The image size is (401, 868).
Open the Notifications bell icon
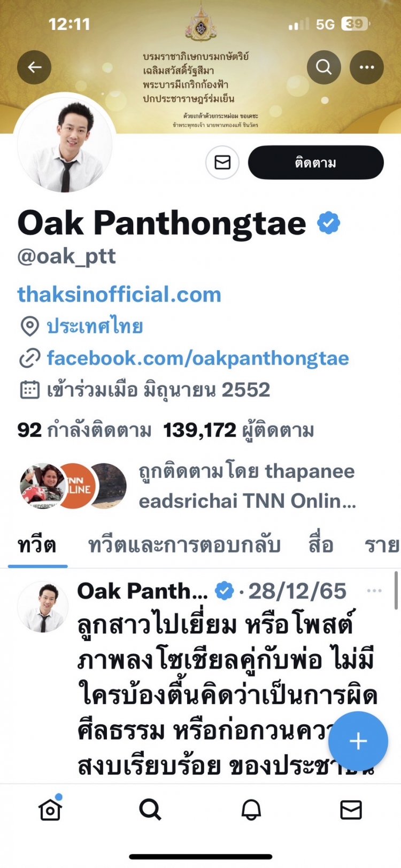pyautogui.click(x=251, y=810)
